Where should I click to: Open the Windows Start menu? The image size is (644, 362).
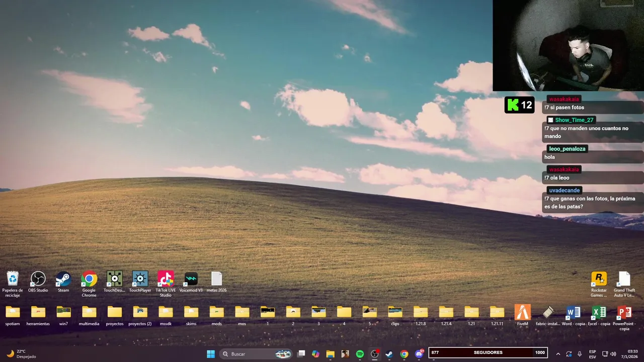[x=211, y=354]
